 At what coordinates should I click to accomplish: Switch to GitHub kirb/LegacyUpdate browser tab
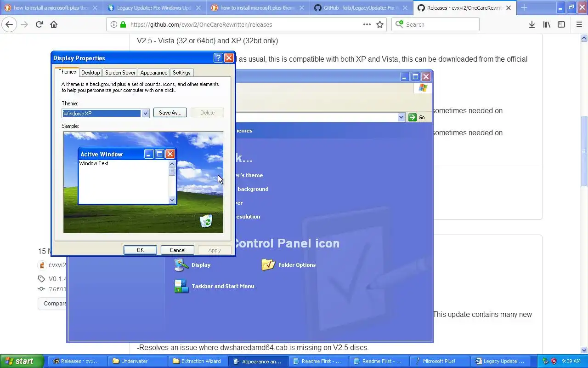[361, 8]
